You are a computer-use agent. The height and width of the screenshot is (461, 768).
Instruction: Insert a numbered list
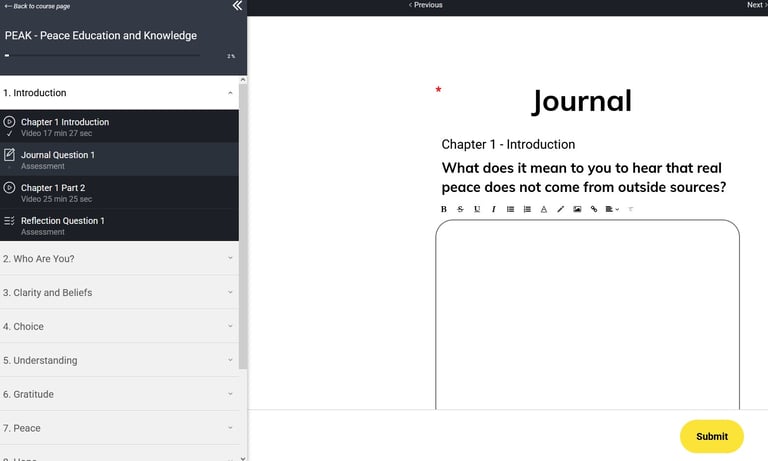click(527, 209)
